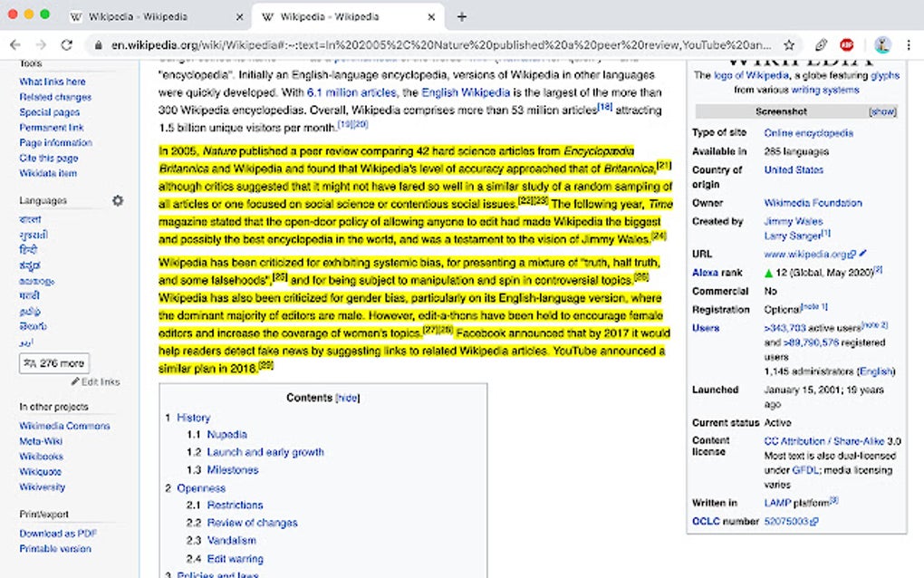This screenshot has height=578, width=924.
Task: Reload the page with the refresh icon
Action: 66,43
